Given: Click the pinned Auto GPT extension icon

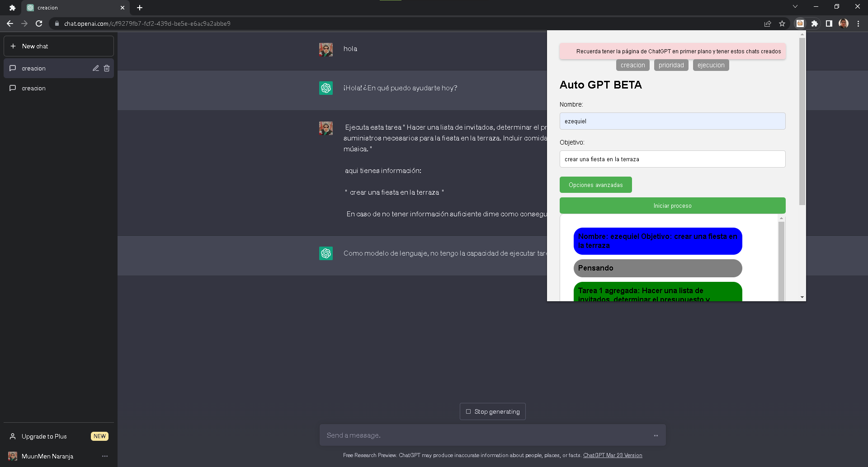Looking at the screenshot, I should coord(800,23).
